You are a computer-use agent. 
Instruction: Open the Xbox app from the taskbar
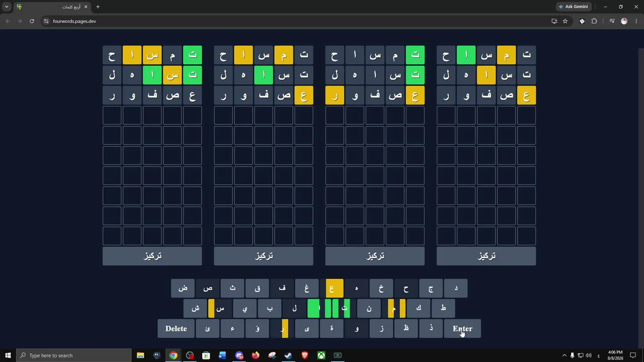coord(321,355)
